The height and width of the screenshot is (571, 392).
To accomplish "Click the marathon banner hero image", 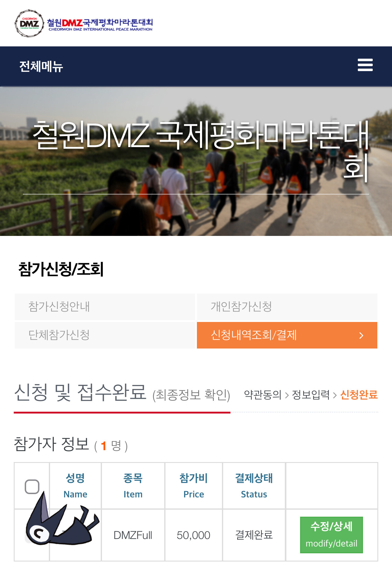I will pos(196,161).
